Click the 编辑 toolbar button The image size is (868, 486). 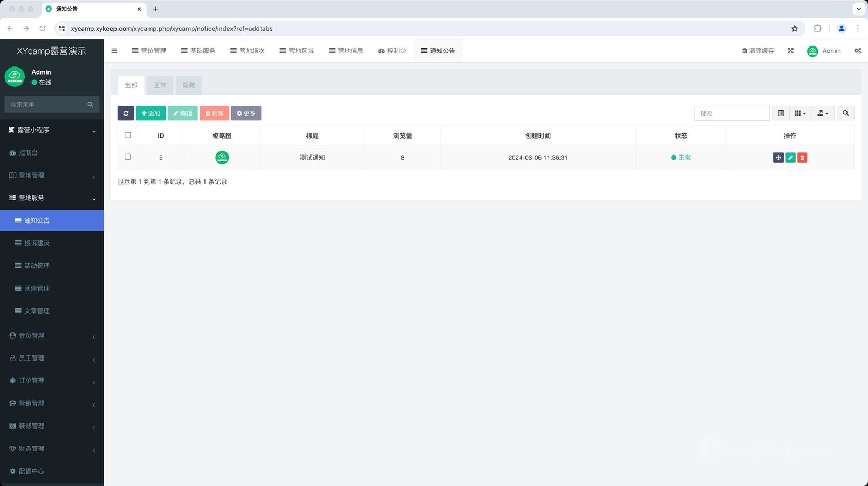183,113
